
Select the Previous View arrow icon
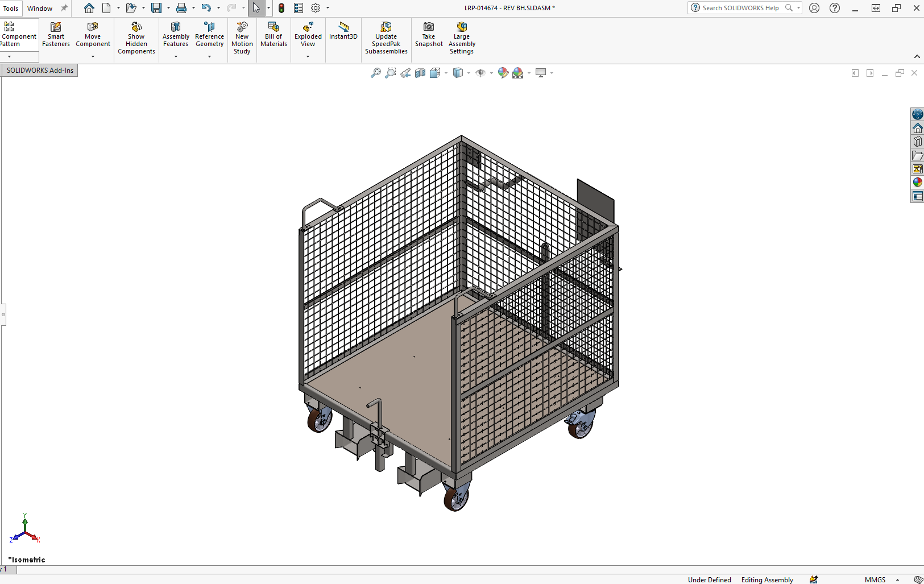[x=405, y=73]
